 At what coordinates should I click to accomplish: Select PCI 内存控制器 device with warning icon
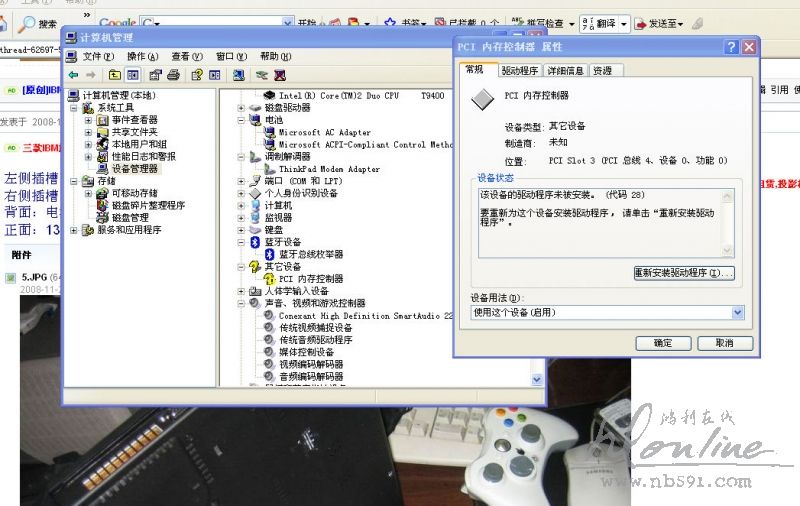tap(310, 279)
